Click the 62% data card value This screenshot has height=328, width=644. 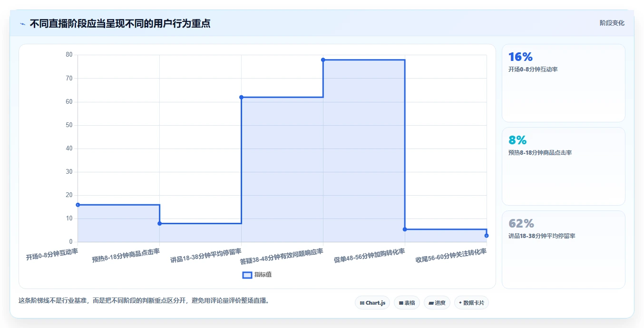click(521, 223)
